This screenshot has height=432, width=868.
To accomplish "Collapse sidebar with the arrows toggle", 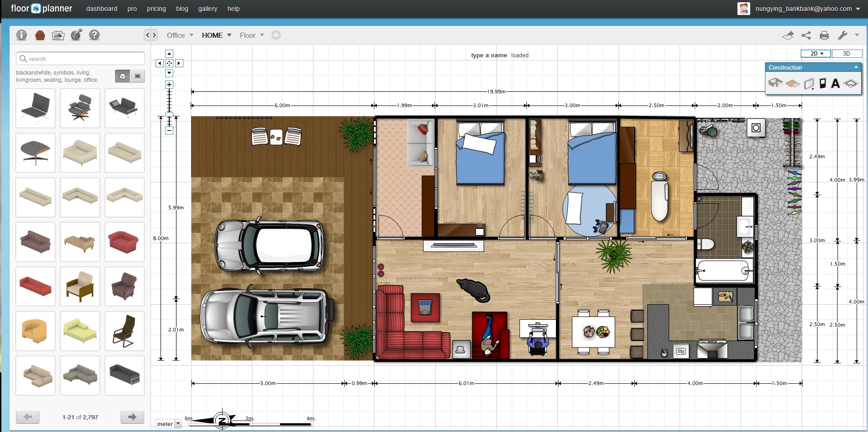I will [x=151, y=35].
